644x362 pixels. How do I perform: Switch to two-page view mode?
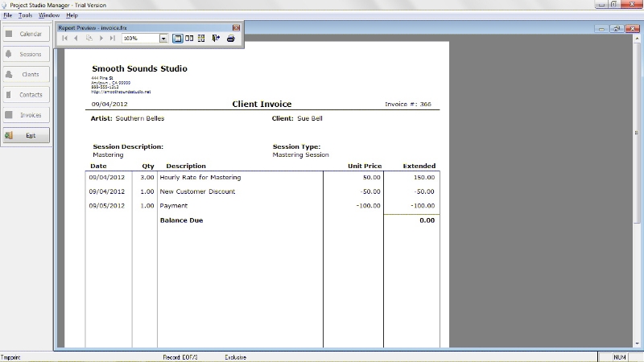tap(189, 39)
